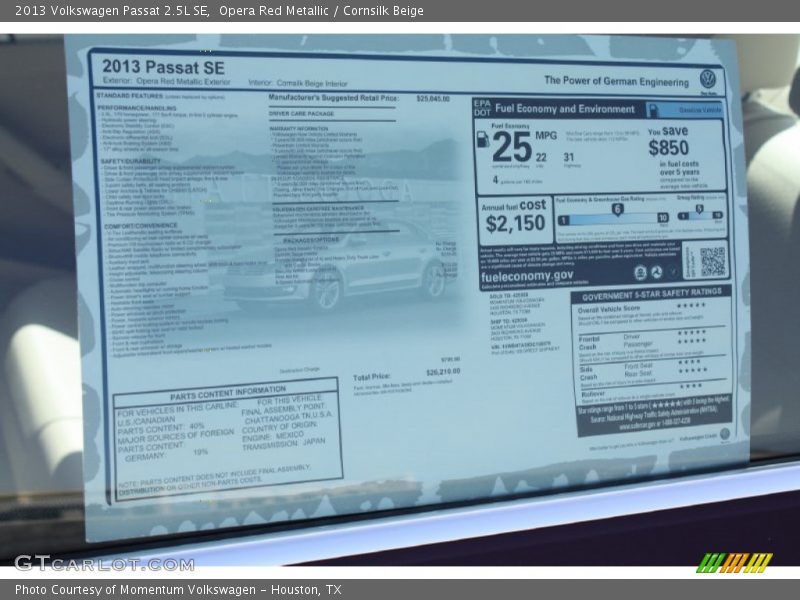Click the EPA DOT badge

(482, 107)
